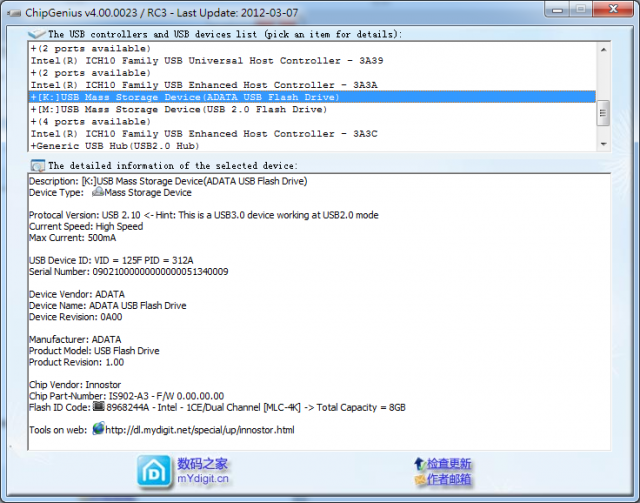Minimize the ChipGenius window
This screenshot has height=503, width=640.
tap(557, 9)
